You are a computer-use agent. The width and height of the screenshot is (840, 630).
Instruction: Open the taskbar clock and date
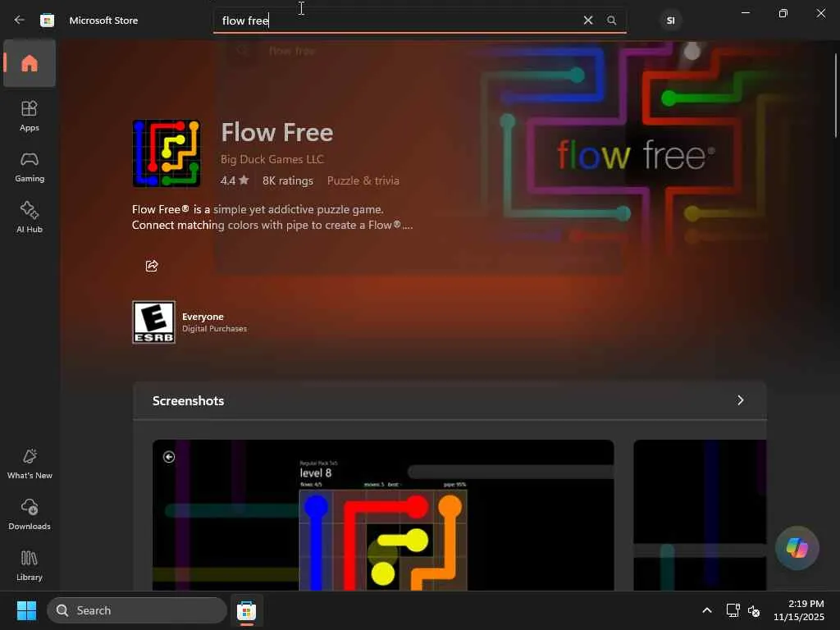coord(799,610)
